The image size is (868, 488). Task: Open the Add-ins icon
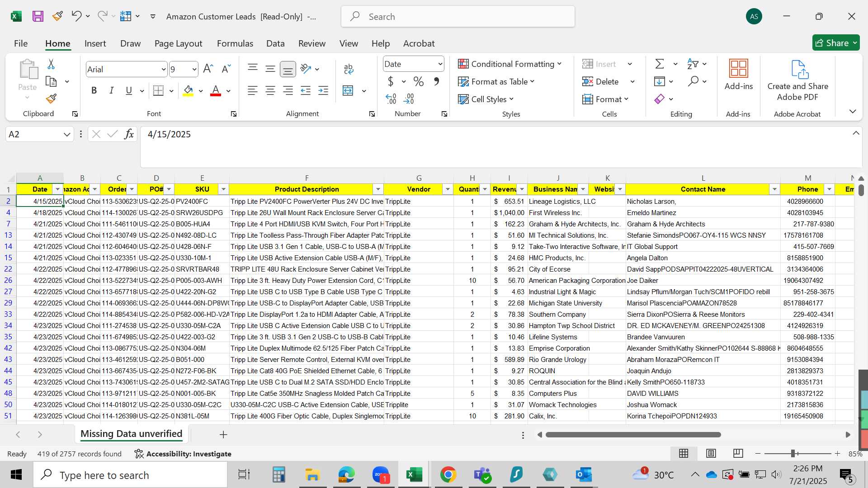pyautogui.click(x=739, y=75)
